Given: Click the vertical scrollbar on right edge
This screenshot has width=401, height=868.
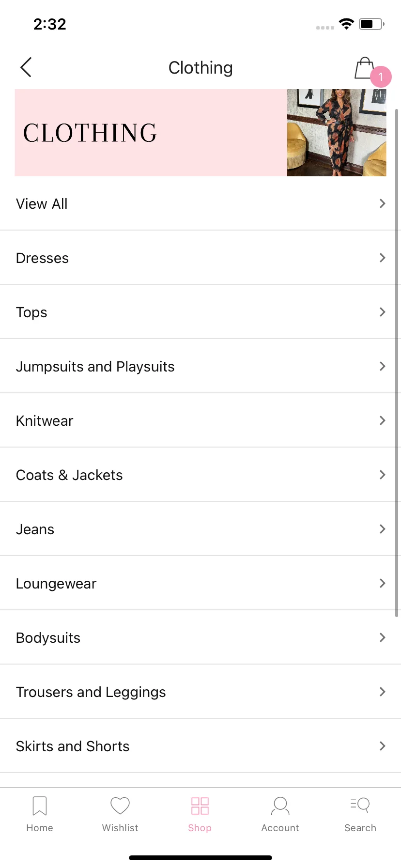Looking at the screenshot, I should click(397, 363).
